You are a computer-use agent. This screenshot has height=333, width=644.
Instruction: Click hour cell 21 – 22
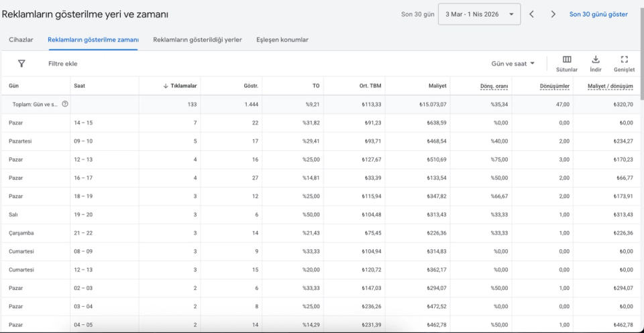pyautogui.click(x=83, y=233)
